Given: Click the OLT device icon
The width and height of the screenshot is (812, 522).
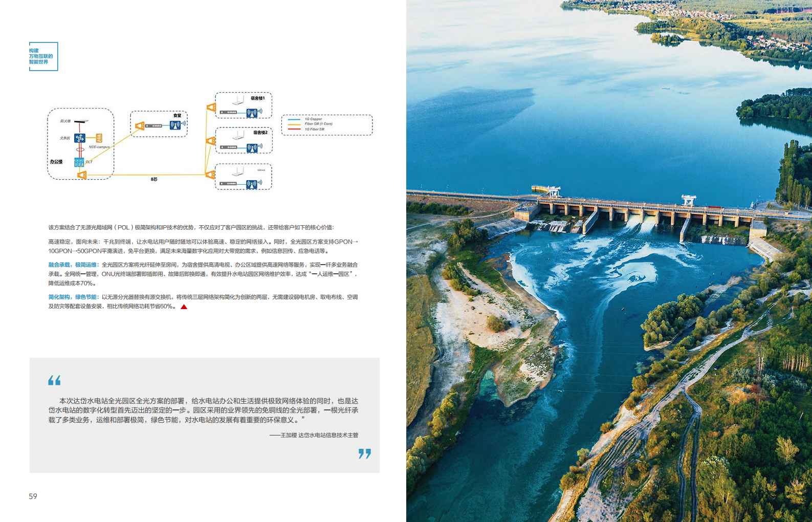Looking at the screenshot, I should [x=79, y=163].
